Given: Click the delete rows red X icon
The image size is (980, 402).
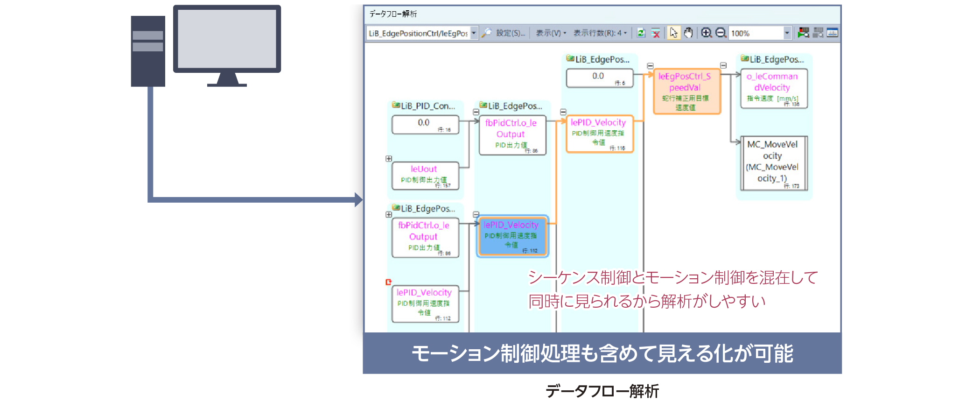Looking at the screenshot, I should point(656,33).
